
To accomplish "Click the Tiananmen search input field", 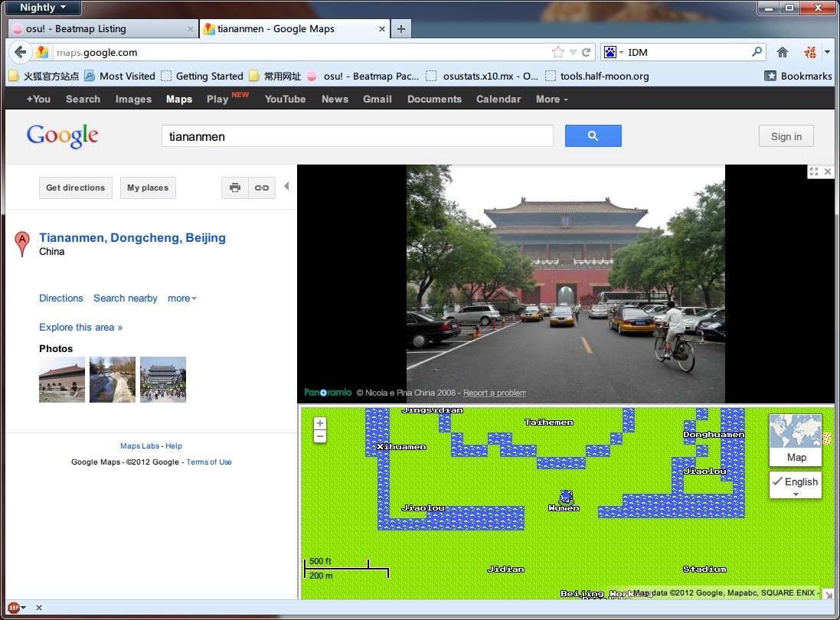I will 358,136.
